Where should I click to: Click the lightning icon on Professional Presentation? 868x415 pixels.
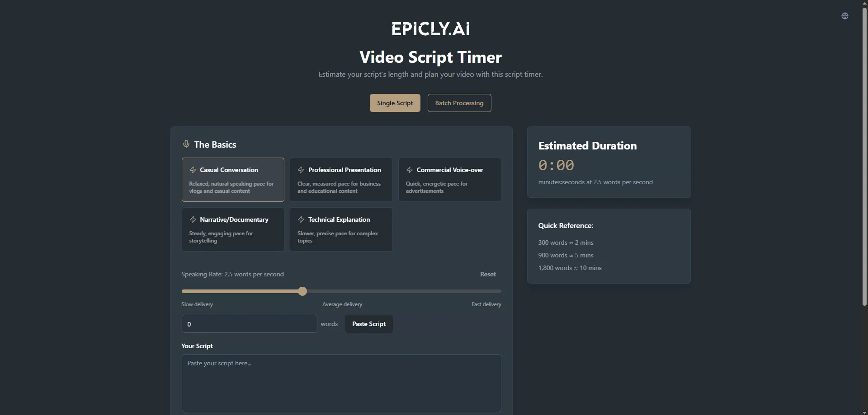coord(301,170)
